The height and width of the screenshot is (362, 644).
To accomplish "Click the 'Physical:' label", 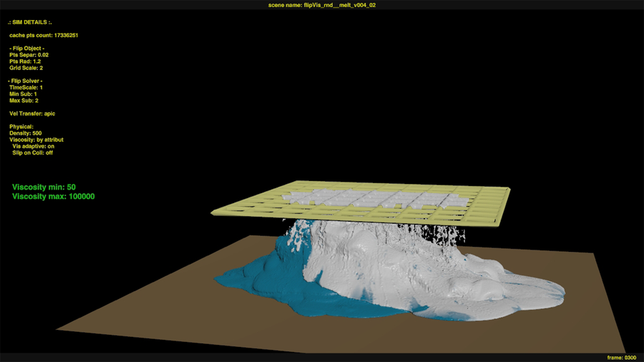I will [x=21, y=127].
